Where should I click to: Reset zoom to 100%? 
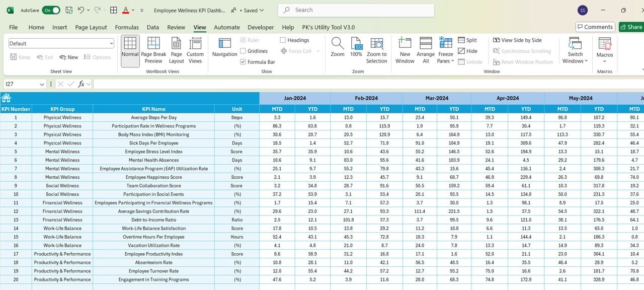point(356,48)
